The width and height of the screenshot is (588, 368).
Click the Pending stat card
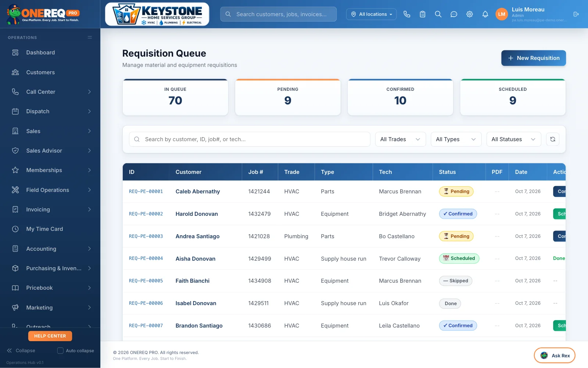point(288,97)
